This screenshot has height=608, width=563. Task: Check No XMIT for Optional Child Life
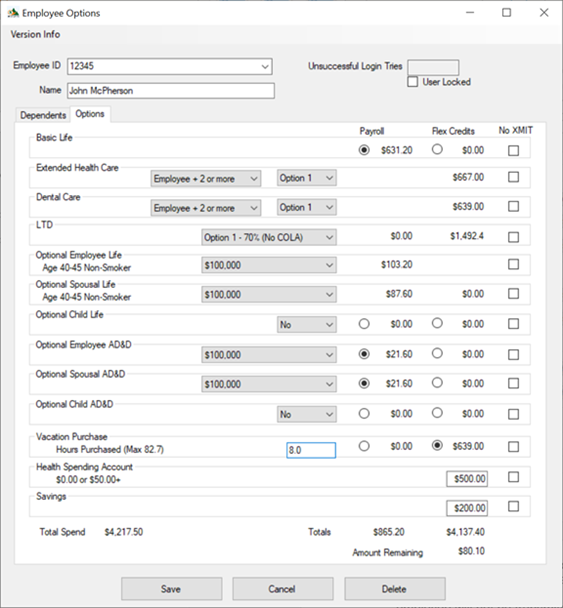pyautogui.click(x=513, y=324)
